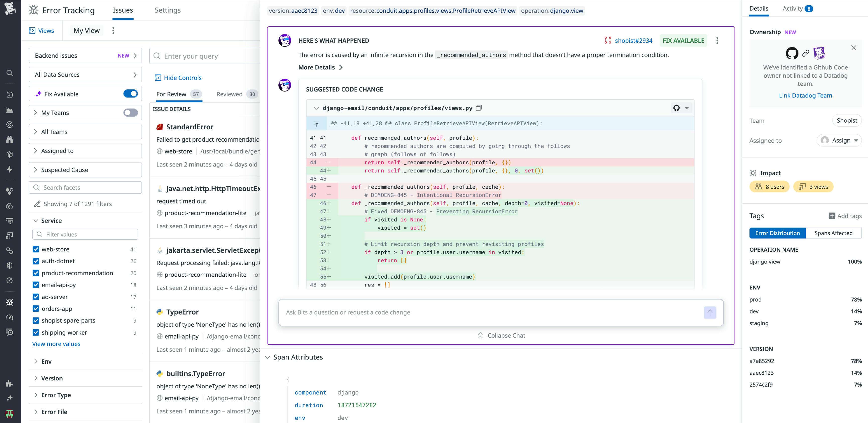Image resolution: width=868 pixels, height=423 pixels.
Task: Click the scroll-to-top arrow in the code diff
Action: 316,123
